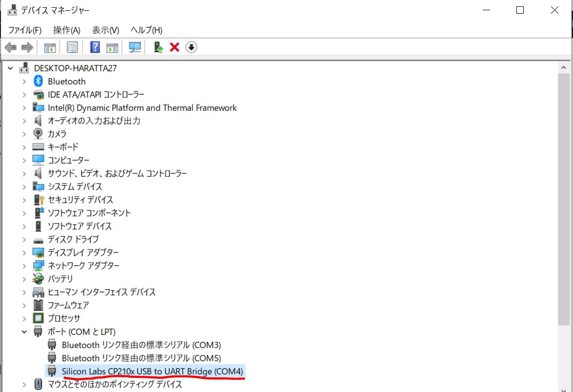
Task: Open the 表示(V) menu
Action: tap(105, 30)
